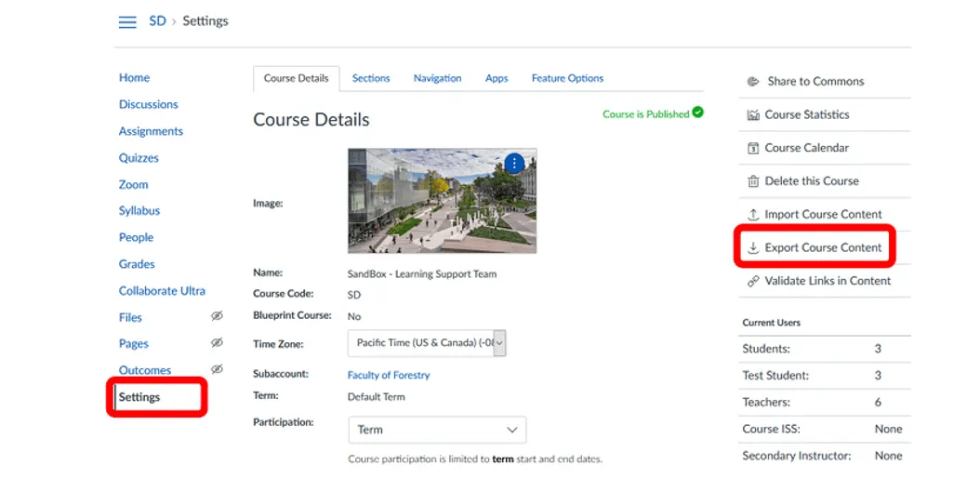Open Outcomes in course menu
Screen dimensions: 980x478
tap(145, 370)
